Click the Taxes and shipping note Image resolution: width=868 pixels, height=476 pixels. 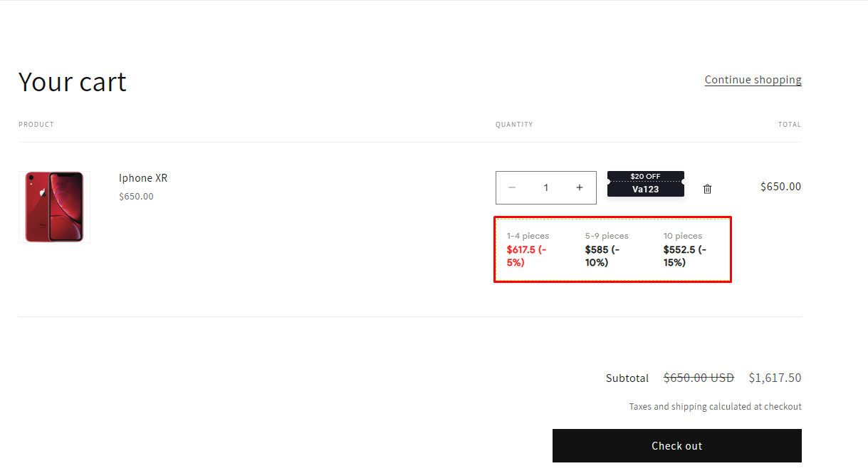click(715, 407)
